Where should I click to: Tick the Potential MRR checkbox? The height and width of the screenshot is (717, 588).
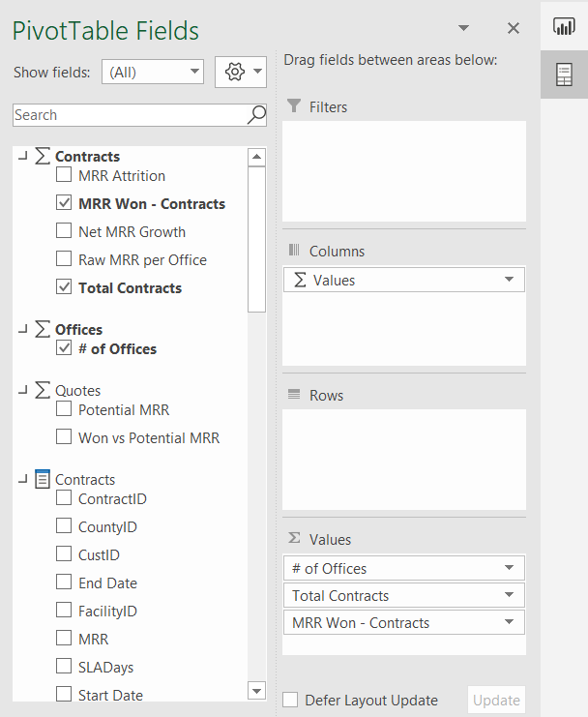click(64, 408)
